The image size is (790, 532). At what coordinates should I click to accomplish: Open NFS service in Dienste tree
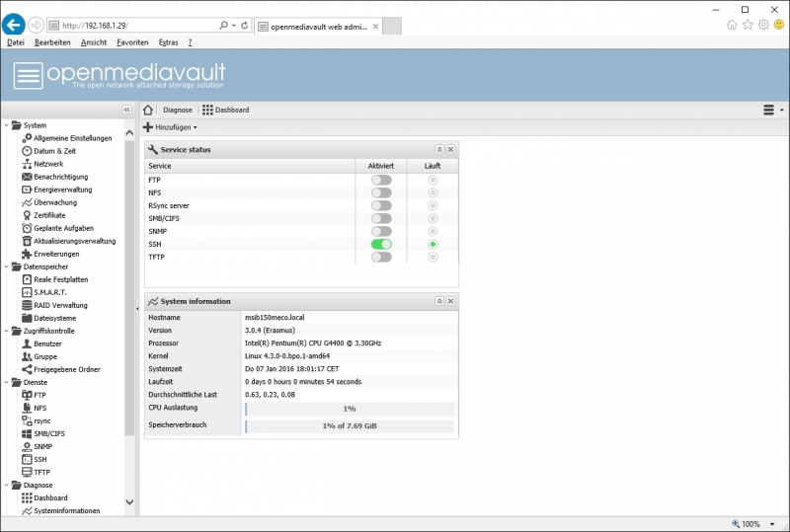(x=34, y=408)
